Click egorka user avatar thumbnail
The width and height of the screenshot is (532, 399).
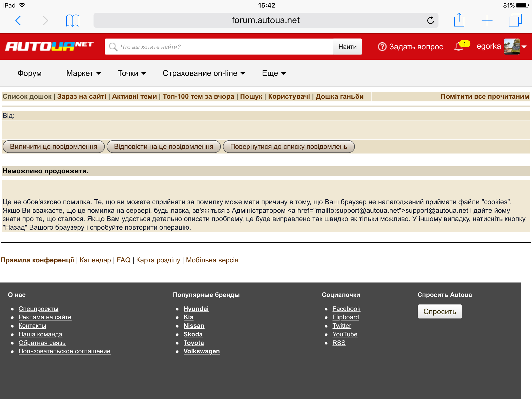click(511, 46)
